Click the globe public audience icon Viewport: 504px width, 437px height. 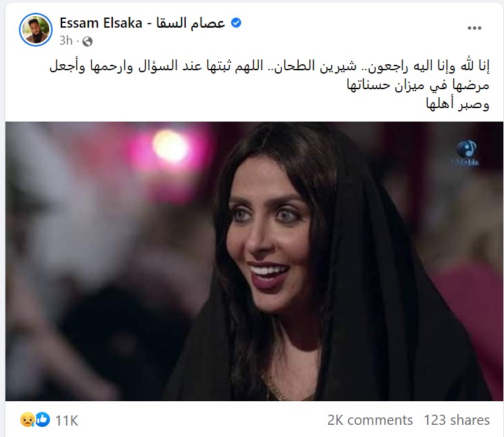coord(87,41)
